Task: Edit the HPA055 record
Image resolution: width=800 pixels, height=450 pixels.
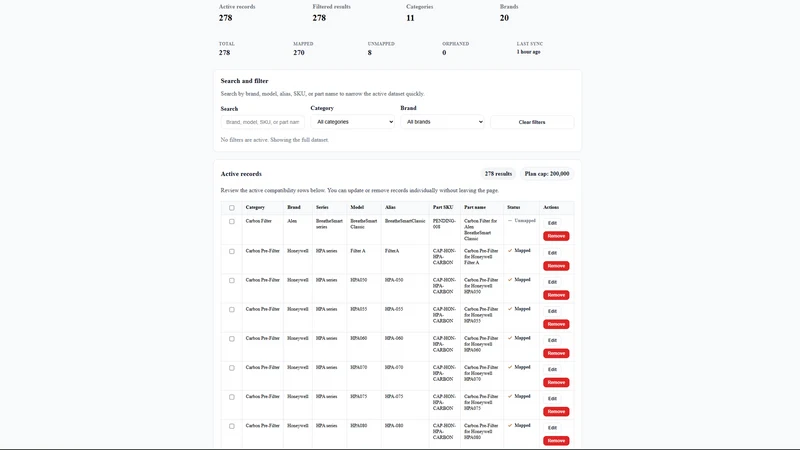Action: click(x=552, y=311)
